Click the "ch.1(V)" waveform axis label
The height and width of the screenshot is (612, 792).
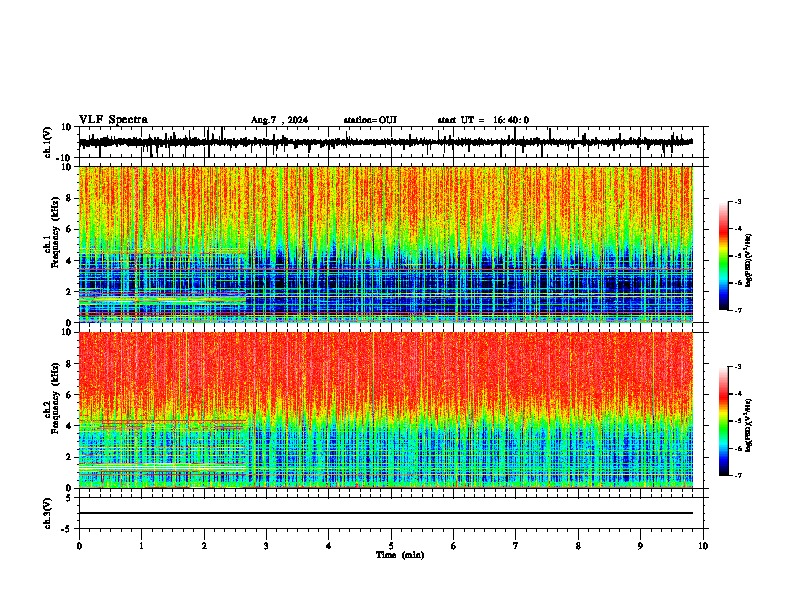coord(48,142)
